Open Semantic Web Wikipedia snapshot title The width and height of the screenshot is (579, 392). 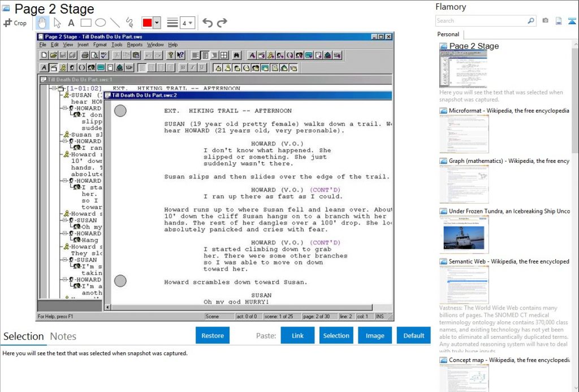pos(509,261)
